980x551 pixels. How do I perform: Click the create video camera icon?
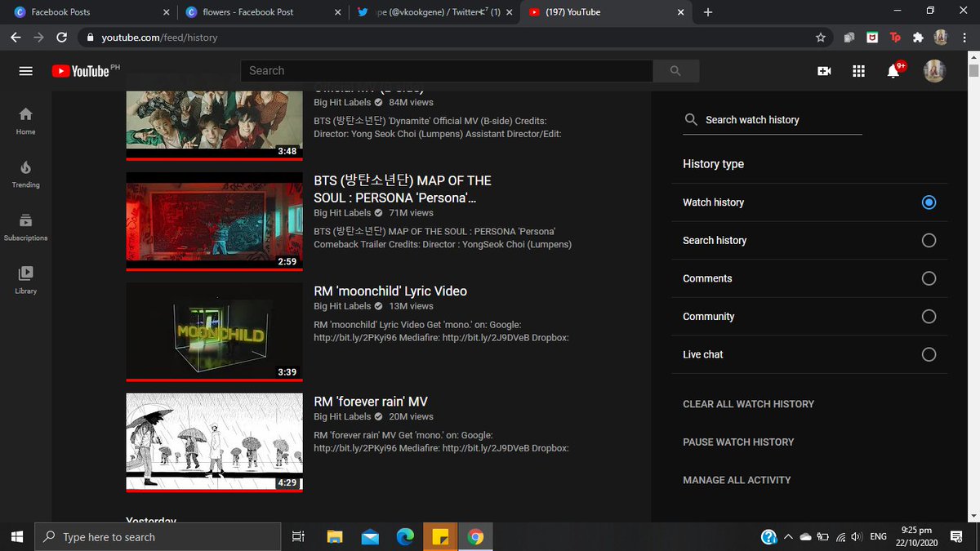(x=824, y=71)
